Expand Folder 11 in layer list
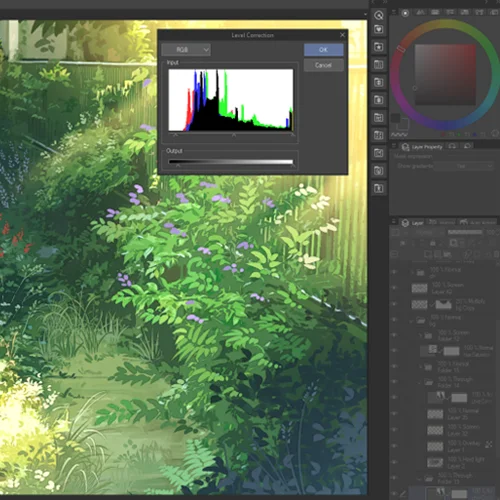The height and width of the screenshot is (500, 500). click(x=420, y=367)
